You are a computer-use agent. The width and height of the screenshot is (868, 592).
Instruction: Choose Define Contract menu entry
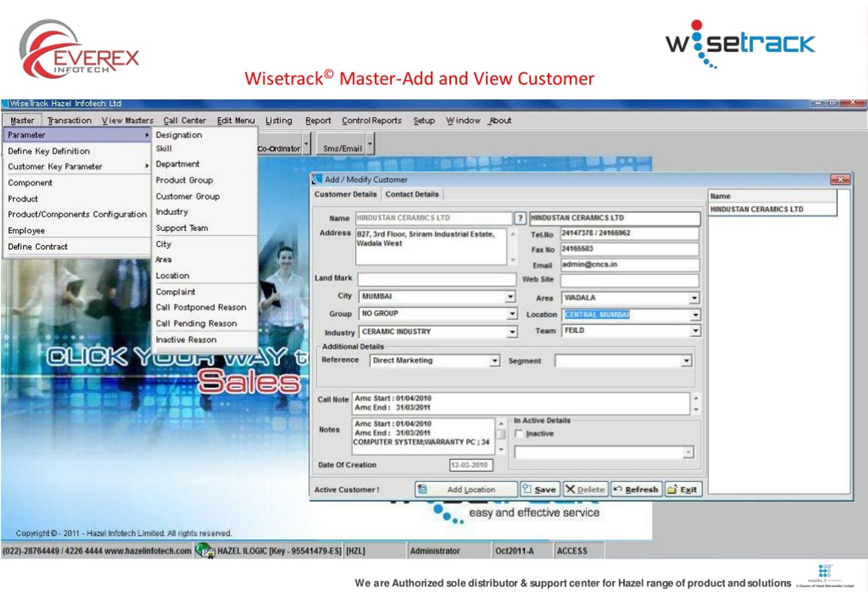tap(78, 247)
